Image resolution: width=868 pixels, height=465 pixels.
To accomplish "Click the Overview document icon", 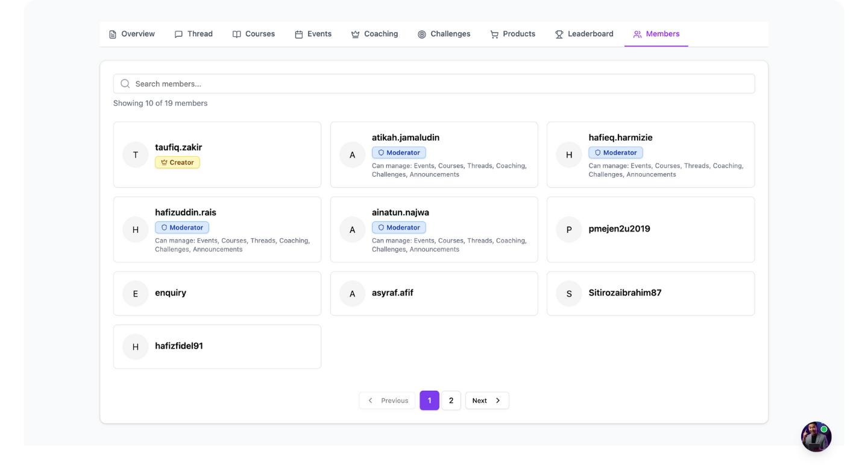I will pyautogui.click(x=113, y=34).
